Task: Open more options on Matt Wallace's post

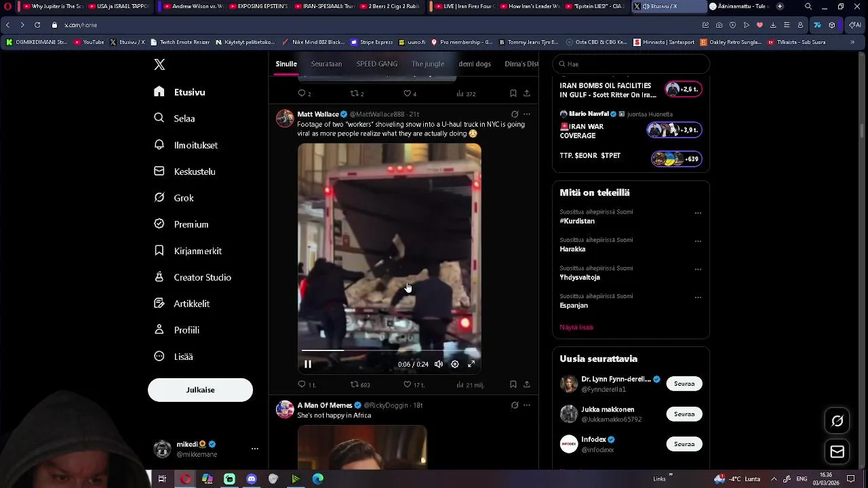Action: tap(527, 114)
